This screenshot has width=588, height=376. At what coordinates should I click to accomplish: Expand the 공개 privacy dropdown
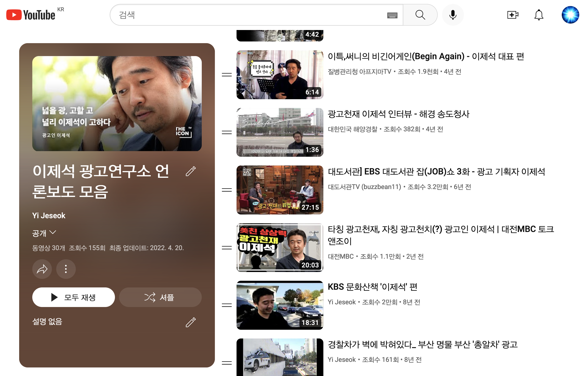[x=44, y=233]
